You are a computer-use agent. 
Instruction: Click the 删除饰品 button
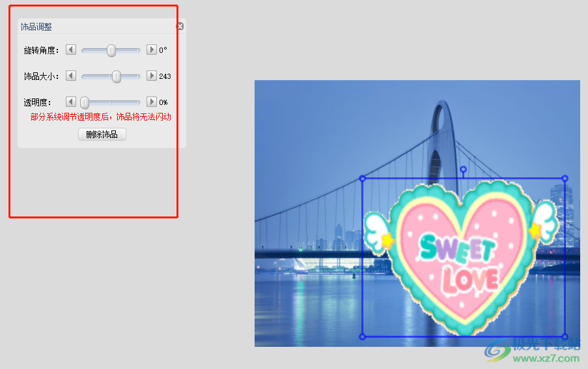tap(102, 134)
